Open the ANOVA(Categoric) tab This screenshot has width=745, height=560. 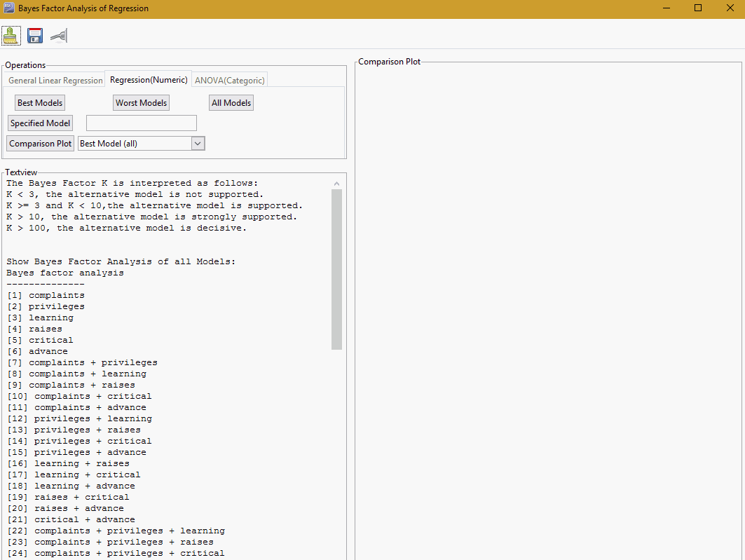(229, 81)
